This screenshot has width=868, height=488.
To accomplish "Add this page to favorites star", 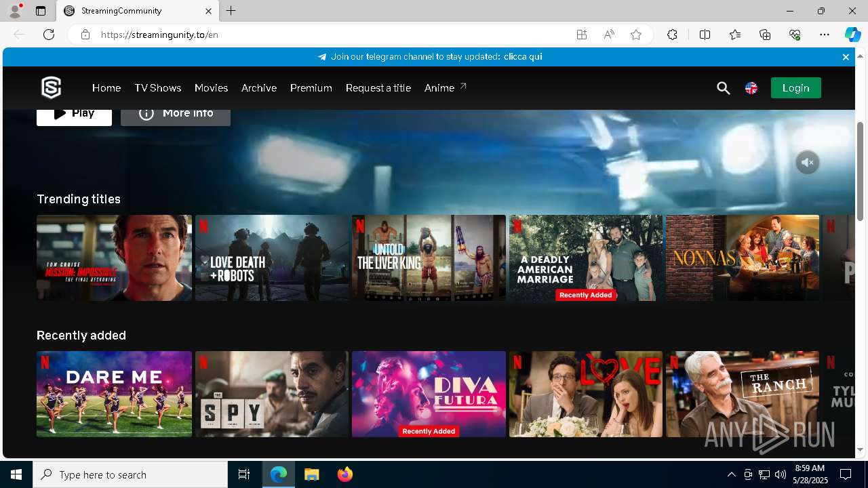I will [636, 35].
